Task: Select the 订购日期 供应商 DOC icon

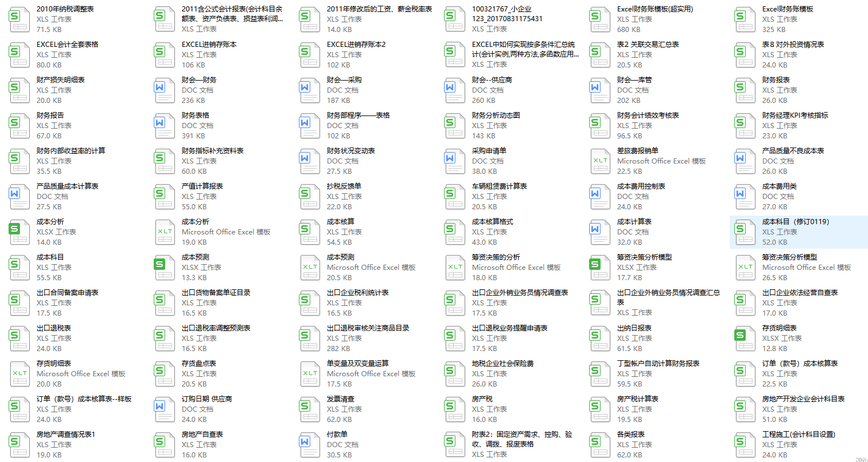Action: pos(165,409)
